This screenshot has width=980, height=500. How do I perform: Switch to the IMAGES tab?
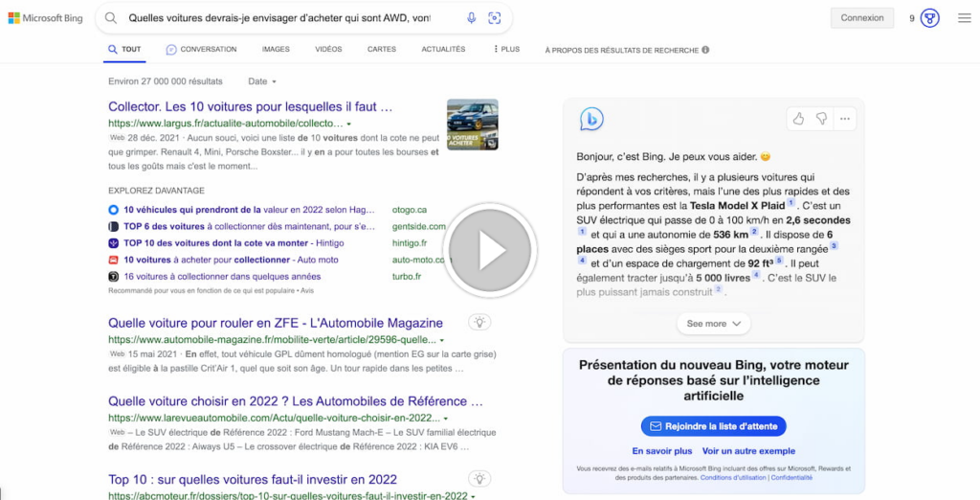[x=276, y=50]
